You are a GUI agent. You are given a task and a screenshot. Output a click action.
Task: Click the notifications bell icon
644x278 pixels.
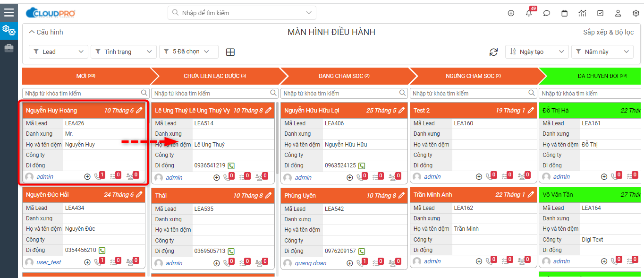pyautogui.click(x=529, y=13)
